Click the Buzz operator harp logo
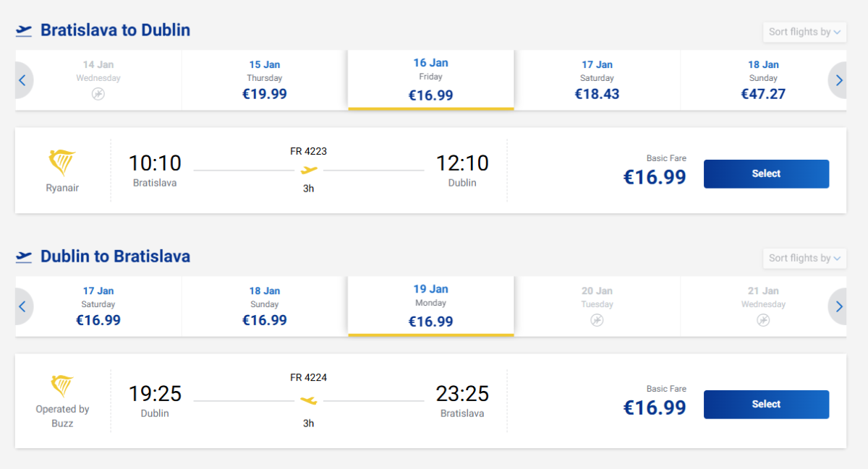The image size is (868, 469). tap(62, 386)
